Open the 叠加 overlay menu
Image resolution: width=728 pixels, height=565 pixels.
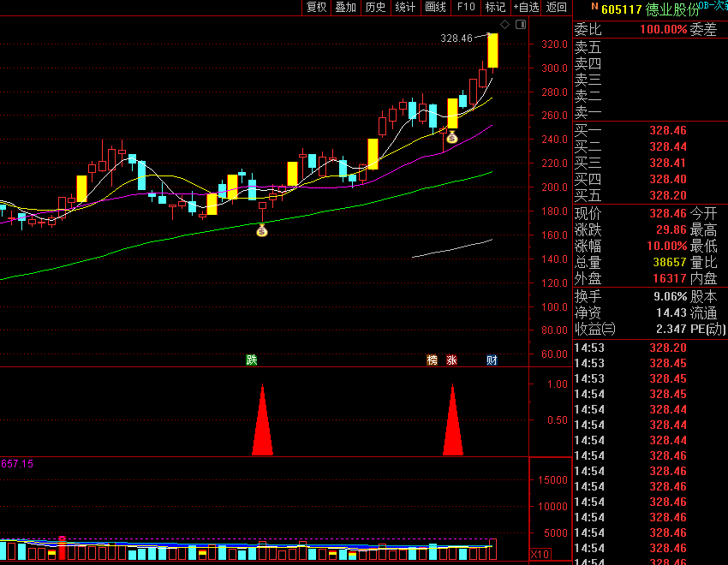point(346,7)
